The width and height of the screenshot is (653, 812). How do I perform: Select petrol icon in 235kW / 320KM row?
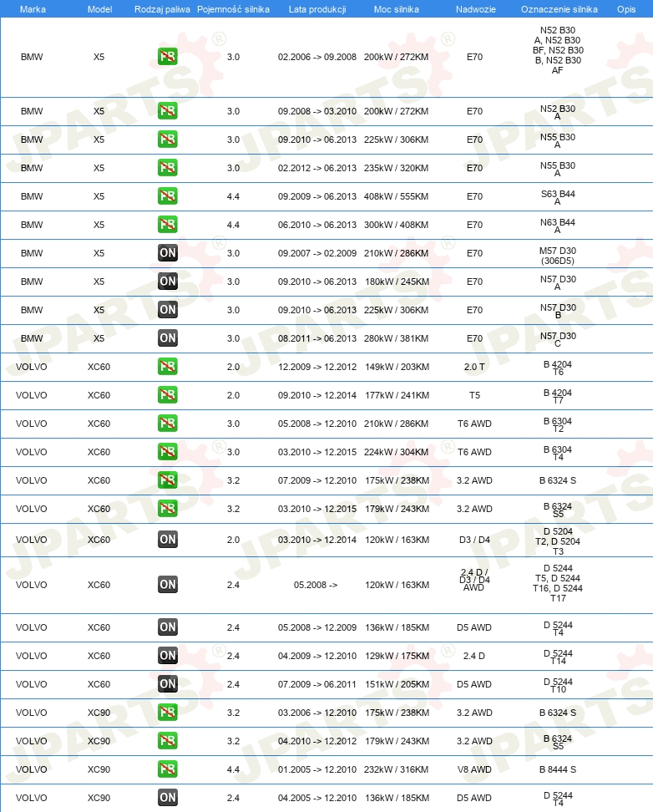pos(167,168)
